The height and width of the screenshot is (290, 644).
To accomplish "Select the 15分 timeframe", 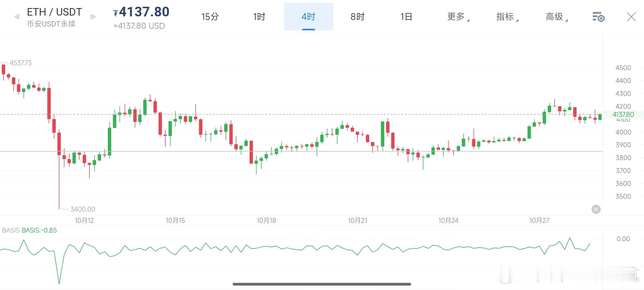I will 210,17.
